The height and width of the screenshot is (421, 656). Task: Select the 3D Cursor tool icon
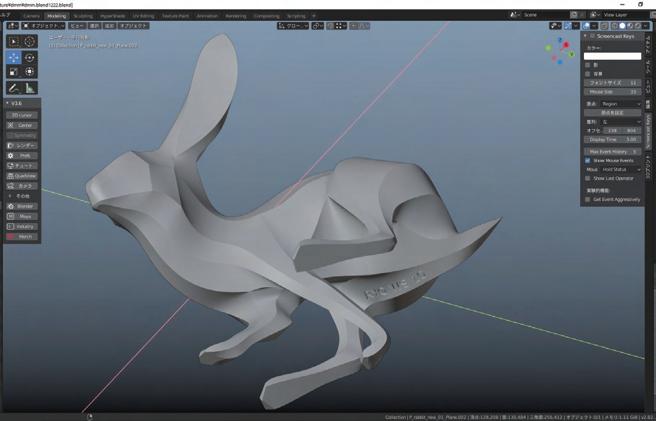[x=29, y=41]
